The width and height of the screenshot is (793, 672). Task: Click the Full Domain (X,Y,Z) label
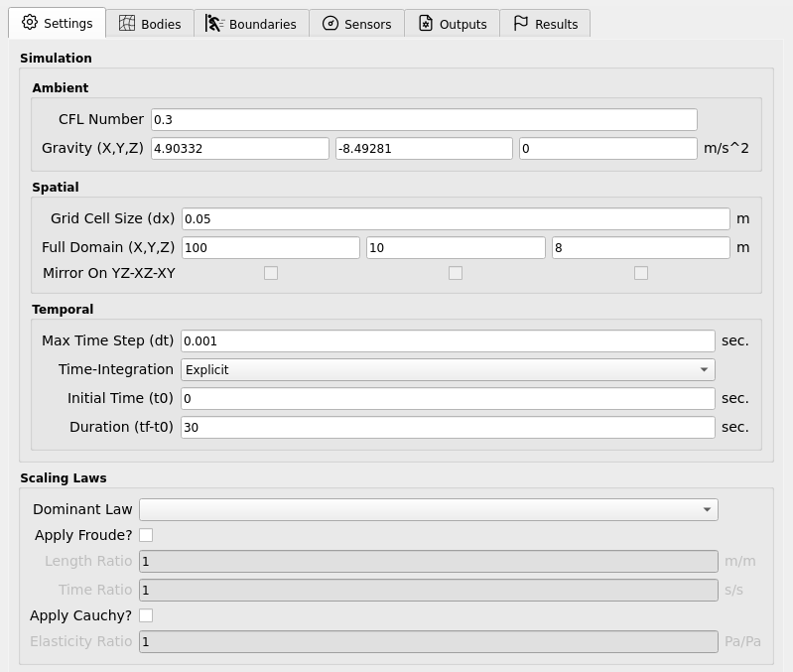click(x=108, y=247)
